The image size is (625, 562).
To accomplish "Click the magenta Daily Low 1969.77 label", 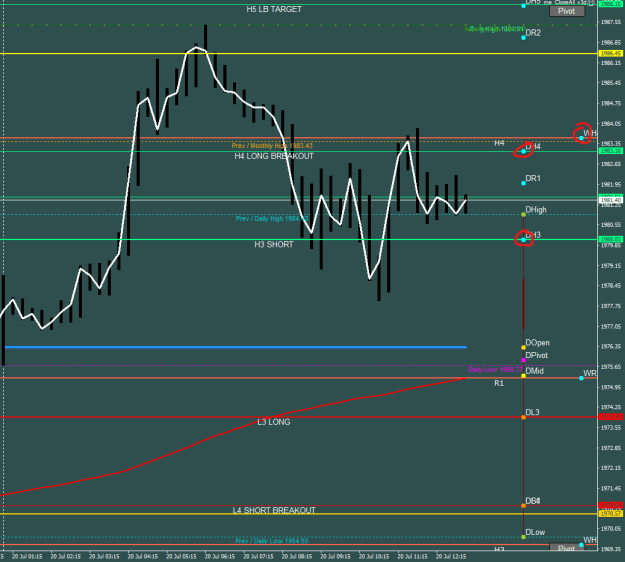I will pyautogui.click(x=495, y=370).
